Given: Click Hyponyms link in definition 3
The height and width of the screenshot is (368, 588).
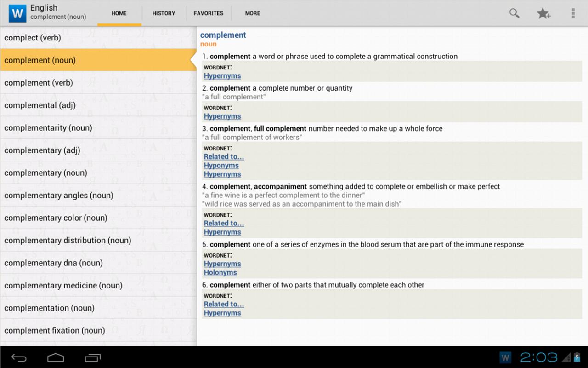Looking at the screenshot, I should (221, 165).
